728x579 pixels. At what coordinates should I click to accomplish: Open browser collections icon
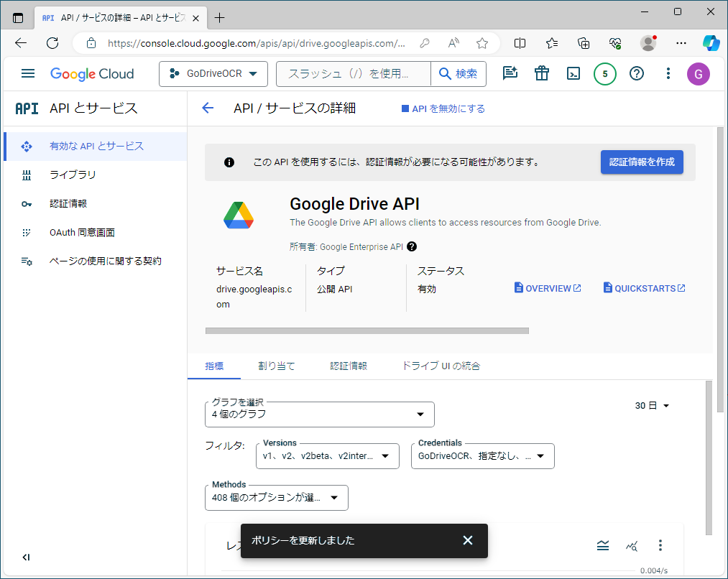pyautogui.click(x=583, y=43)
